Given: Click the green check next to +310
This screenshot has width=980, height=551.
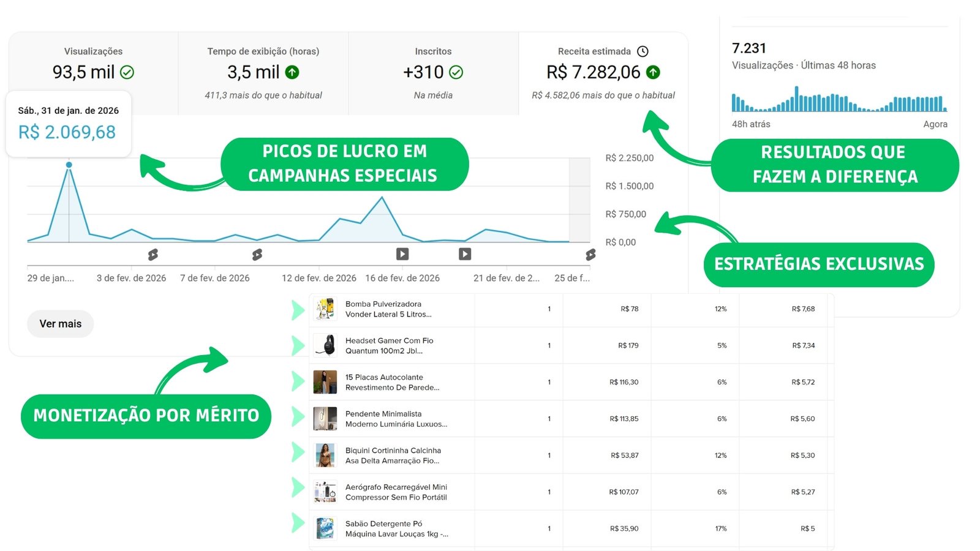Looking at the screenshot, I should click(x=456, y=72).
